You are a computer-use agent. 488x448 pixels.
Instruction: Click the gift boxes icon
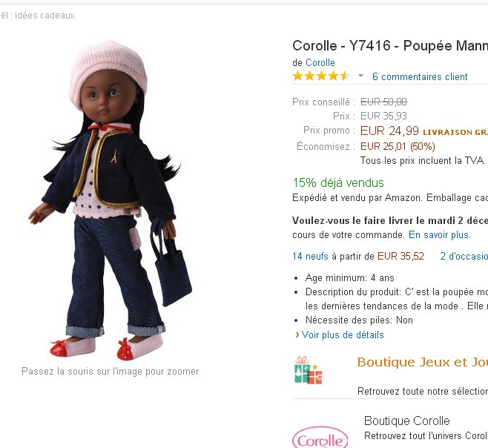308,369
